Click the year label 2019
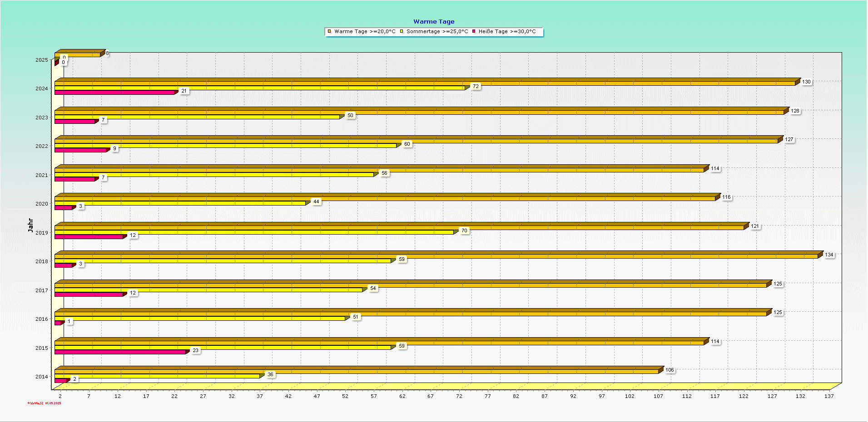This screenshot has height=422, width=868. click(42, 233)
